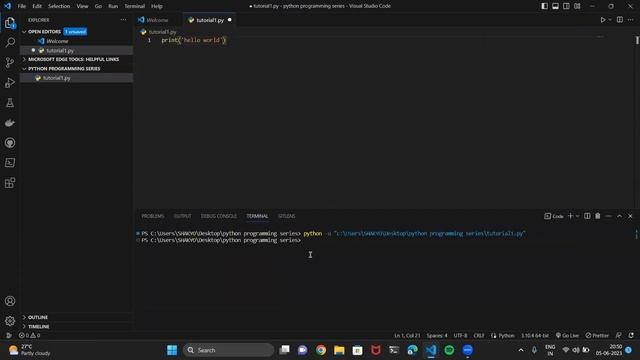Kill terminal with trash icon
640x360 pixels.
point(598,216)
